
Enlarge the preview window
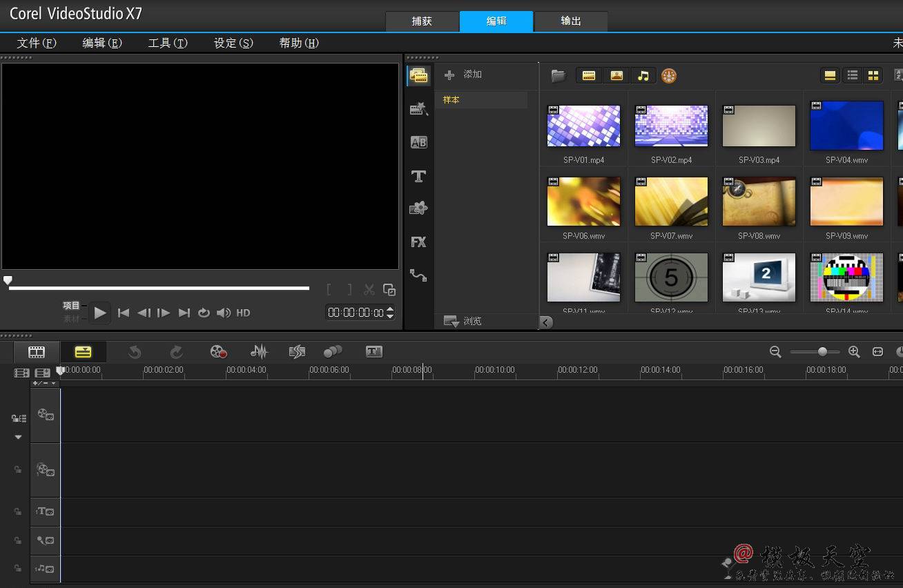(x=389, y=290)
